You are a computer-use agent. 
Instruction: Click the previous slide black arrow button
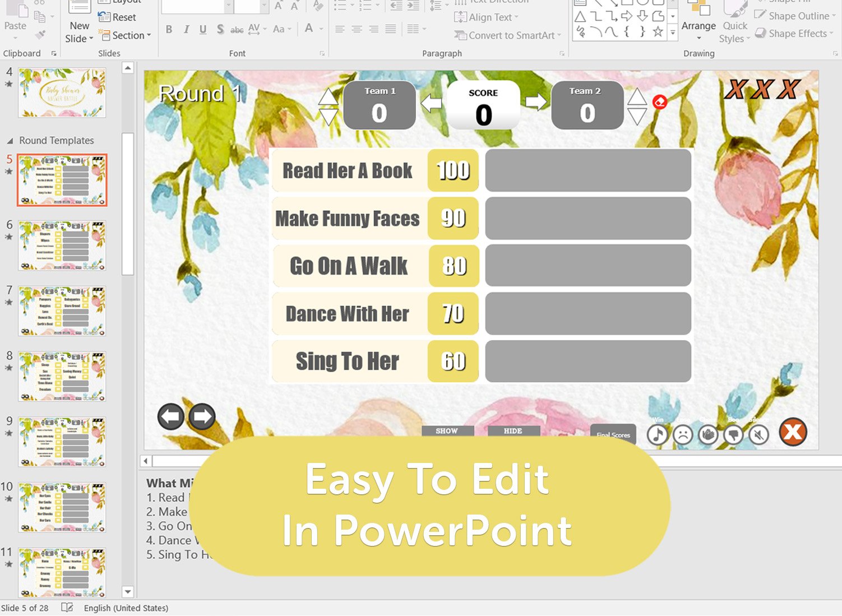(x=171, y=417)
